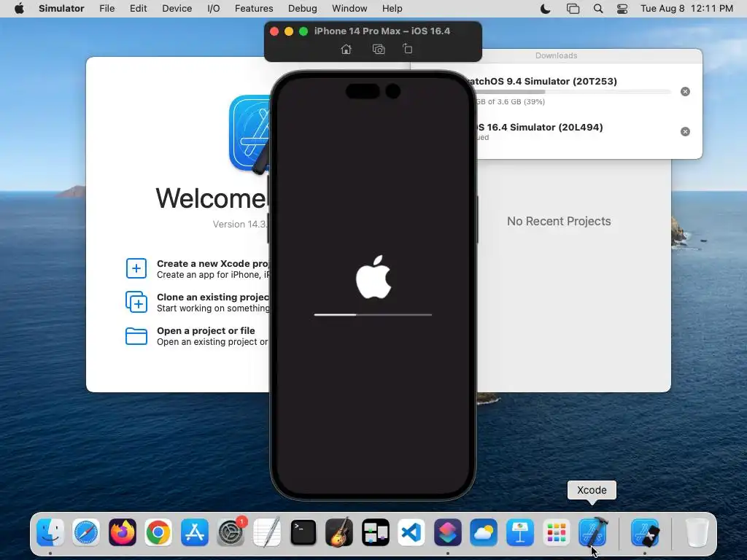Tap the Simulator Home button icon
This screenshot has height=560, width=747.
click(x=347, y=49)
